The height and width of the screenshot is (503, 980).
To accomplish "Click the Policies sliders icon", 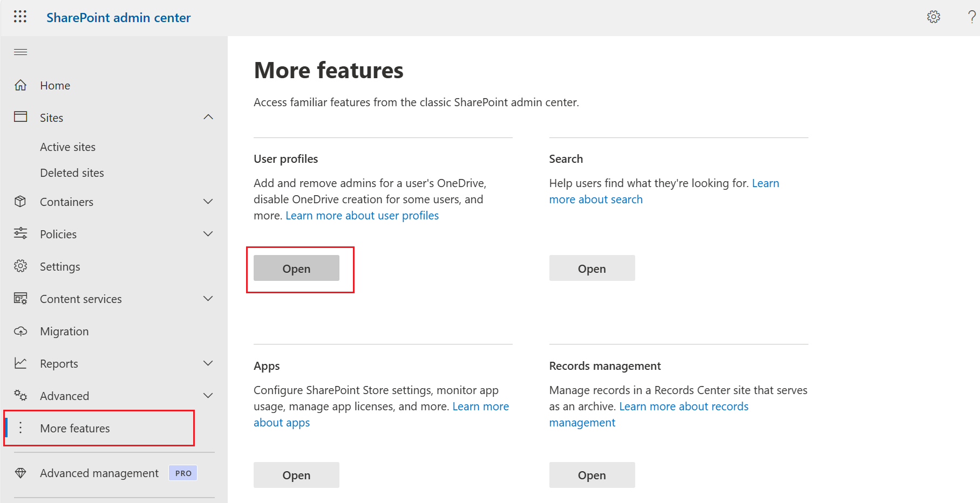I will [21, 233].
